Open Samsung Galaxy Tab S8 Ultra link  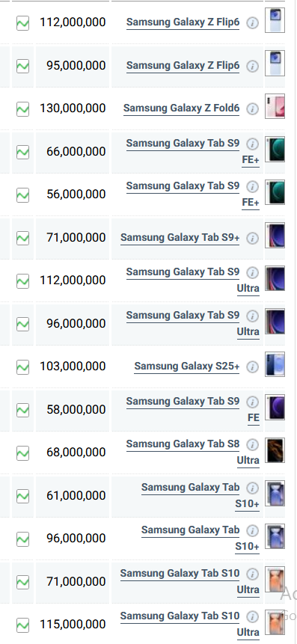[x=193, y=453]
